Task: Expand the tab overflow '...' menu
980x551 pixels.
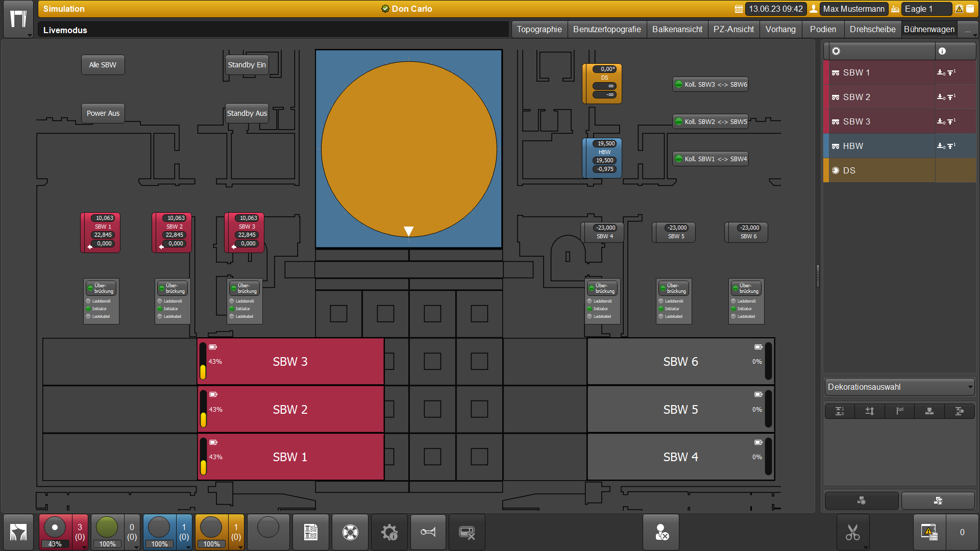Action: (x=968, y=30)
